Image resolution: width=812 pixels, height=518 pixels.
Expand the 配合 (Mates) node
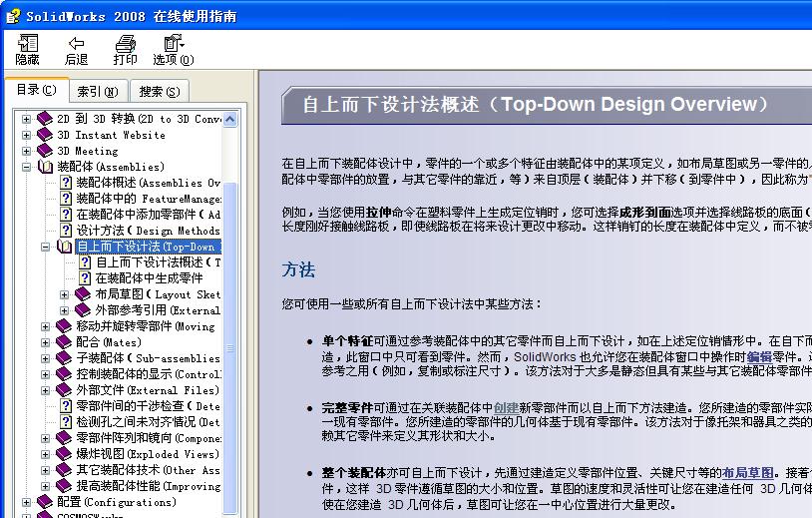[45, 343]
